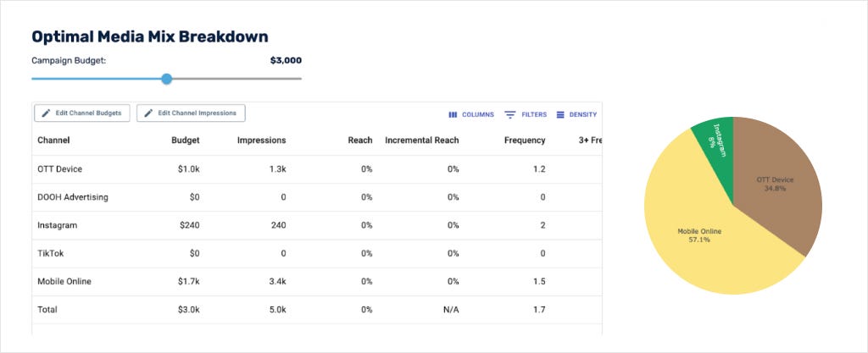The width and height of the screenshot is (868, 353).
Task: Sort by the Budget column header
Action: point(186,141)
